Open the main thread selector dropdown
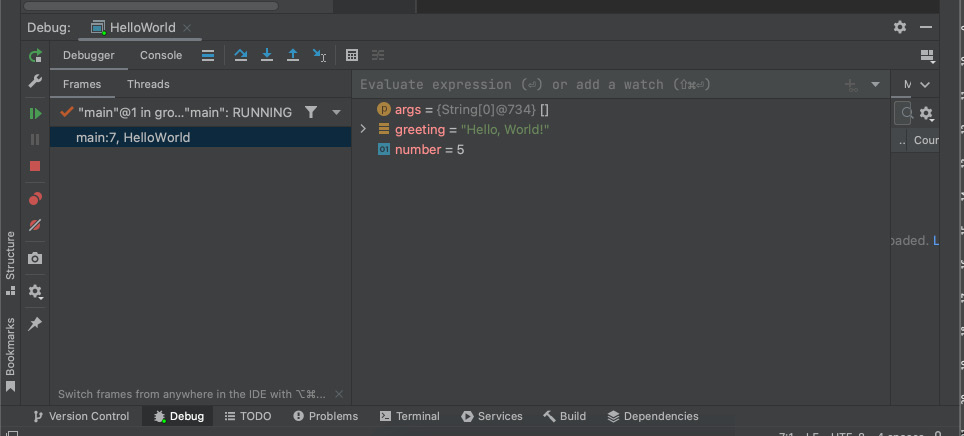Image resolution: width=964 pixels, height=436 pixels. (336, 113)
